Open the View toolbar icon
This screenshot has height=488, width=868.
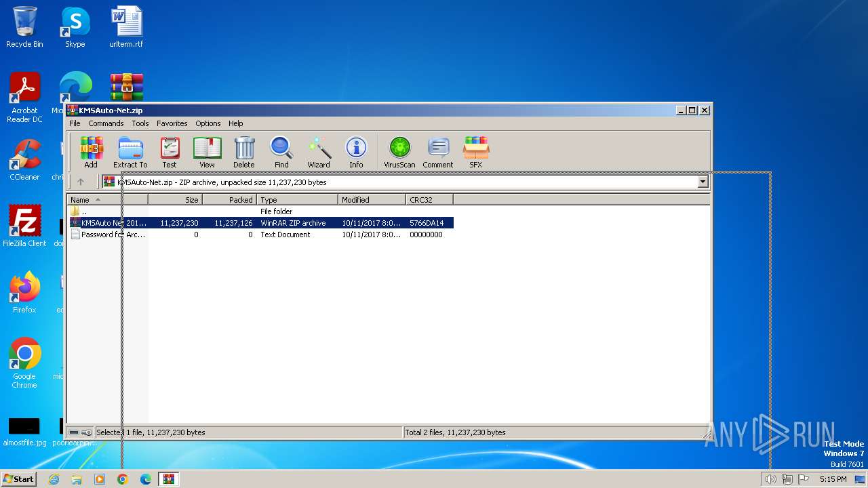[x=207, y=152]
